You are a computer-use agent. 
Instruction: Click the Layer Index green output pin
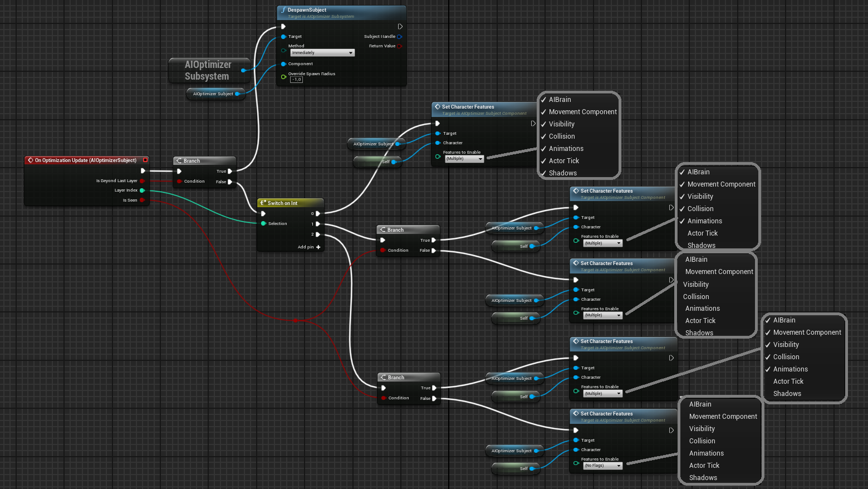(x=142, y=190)
